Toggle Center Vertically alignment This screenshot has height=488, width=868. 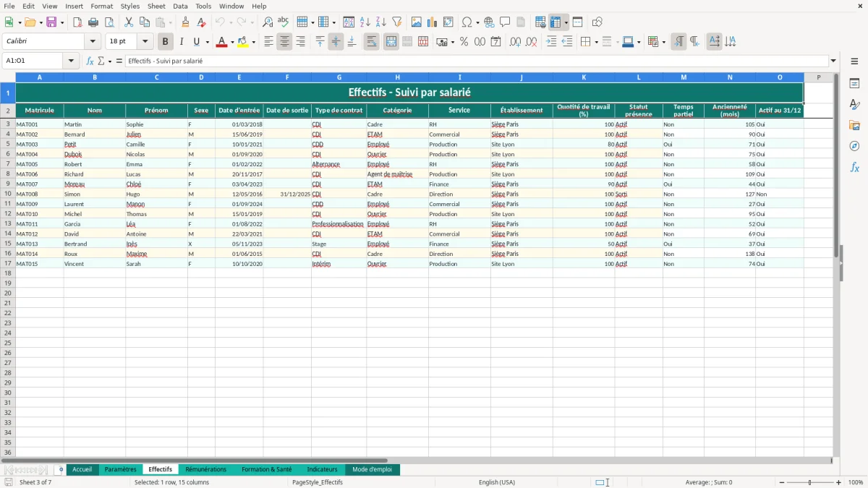pyautogui.click(x=336, y=42)
